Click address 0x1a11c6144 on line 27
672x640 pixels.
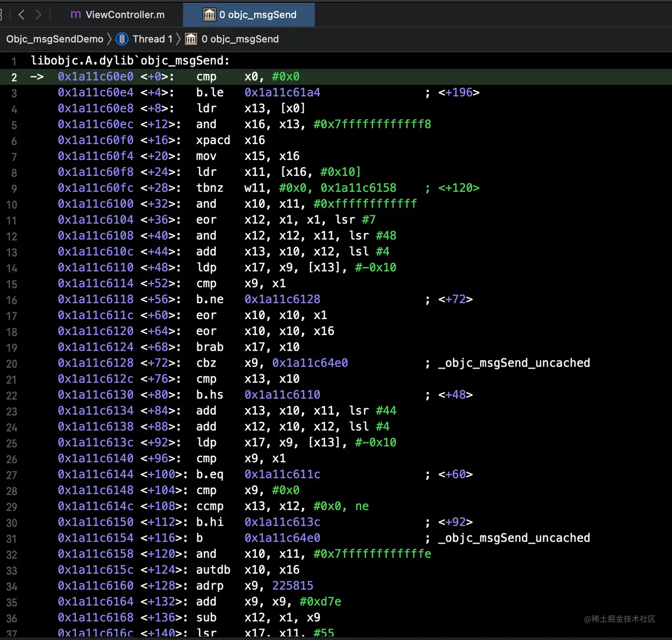96,474
